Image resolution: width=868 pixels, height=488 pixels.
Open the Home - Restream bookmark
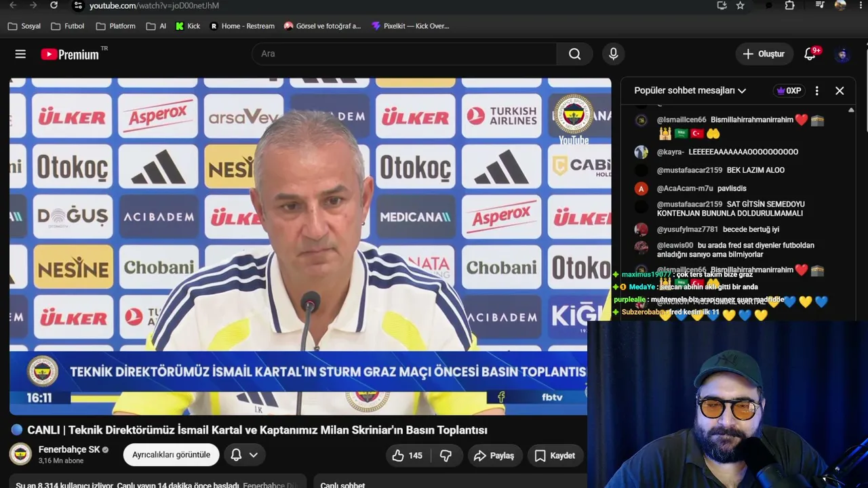click(242, 26)
